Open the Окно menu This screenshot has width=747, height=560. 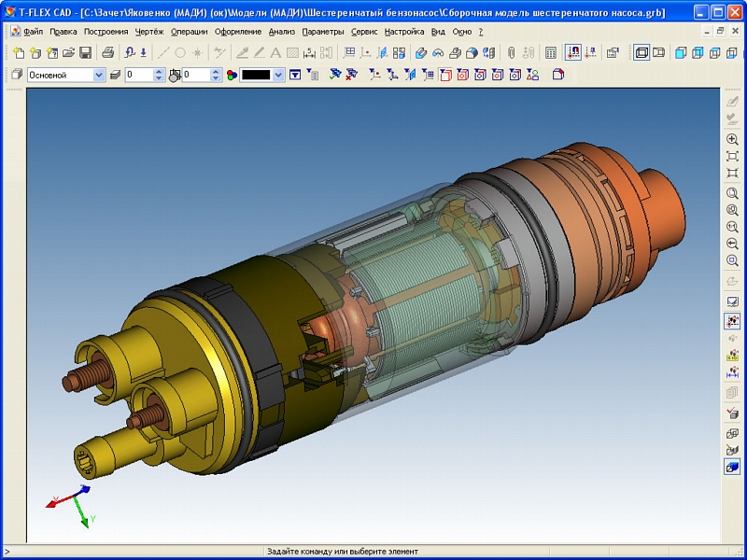click(461, 32)
